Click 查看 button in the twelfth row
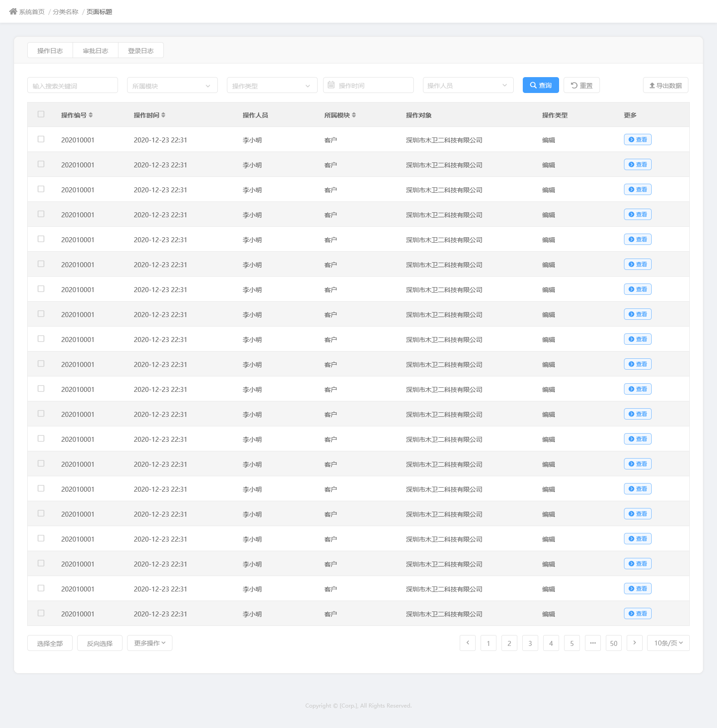The image size is (717, 728). pos(638,414)
